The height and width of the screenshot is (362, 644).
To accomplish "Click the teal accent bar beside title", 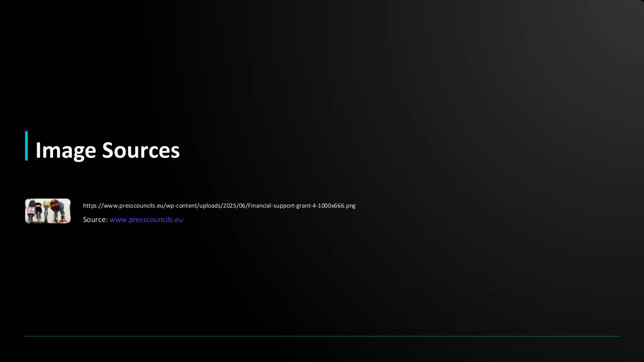I will (26, 146).
